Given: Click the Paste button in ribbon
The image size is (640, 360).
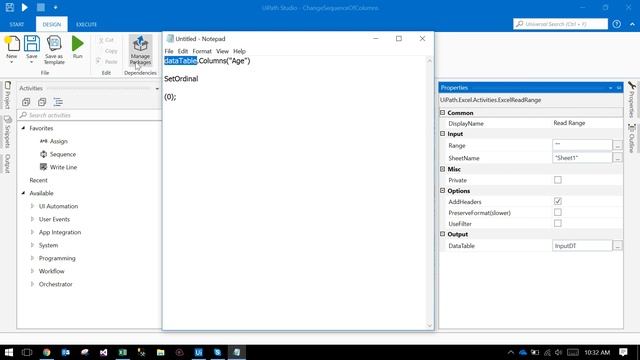Looking at the screenshot, I should (107, 62).
